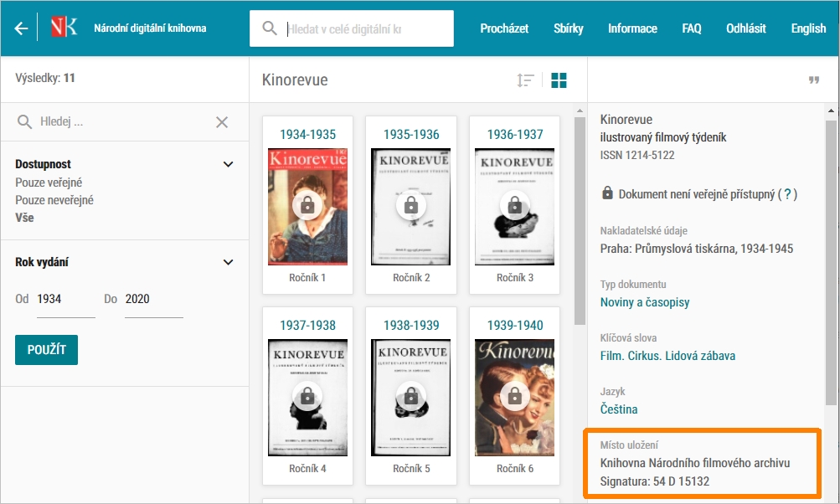Click the metadata panel scrollbar thumb
Screen dimensions: 840x504
click(831, 262)
